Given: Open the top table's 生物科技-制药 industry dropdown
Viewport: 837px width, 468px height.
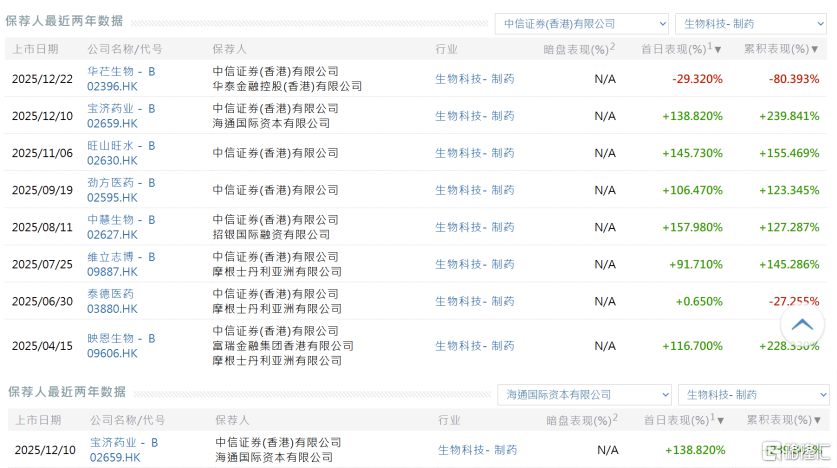Looking at the screenshot, I should (751, 23).
